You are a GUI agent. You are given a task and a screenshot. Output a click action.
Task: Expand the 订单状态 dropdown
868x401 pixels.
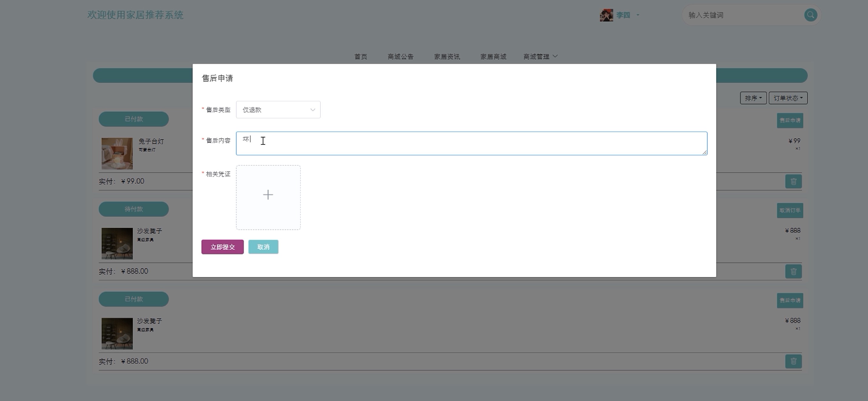(x=788, y=98)
